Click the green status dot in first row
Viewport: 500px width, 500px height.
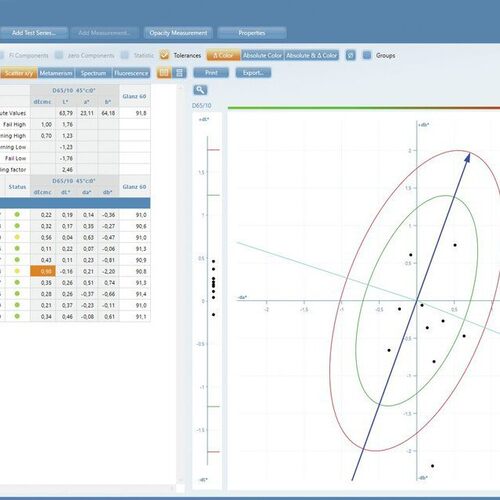tap(17, 215)
